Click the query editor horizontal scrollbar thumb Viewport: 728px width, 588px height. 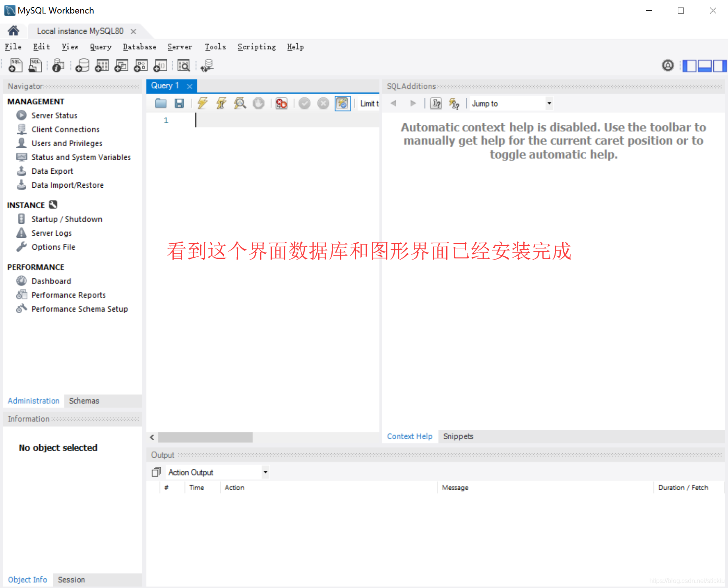(x=205, y=437)
